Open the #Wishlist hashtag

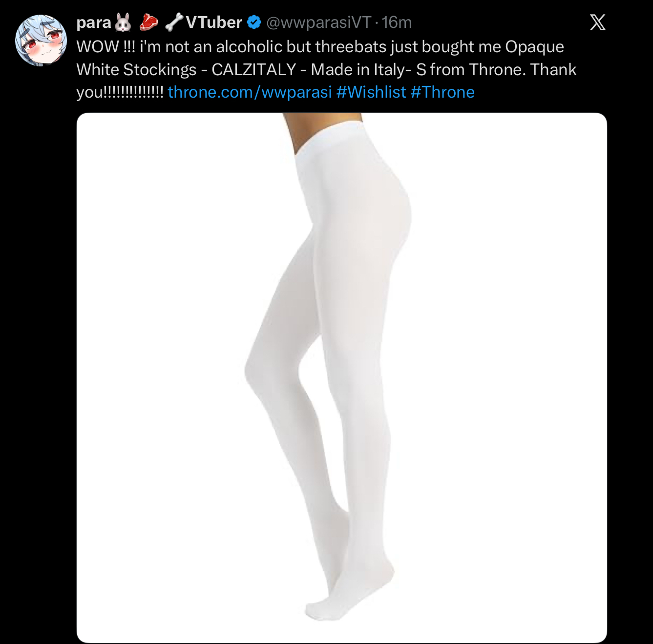371,92
